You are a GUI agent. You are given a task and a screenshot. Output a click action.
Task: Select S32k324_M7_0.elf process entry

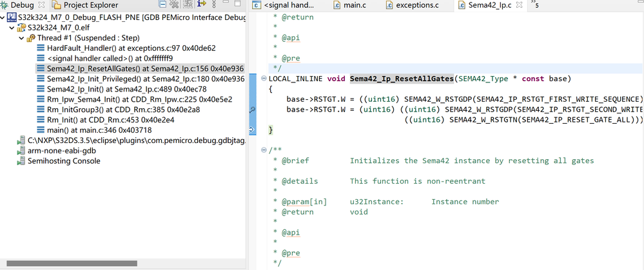click(58, 28)
